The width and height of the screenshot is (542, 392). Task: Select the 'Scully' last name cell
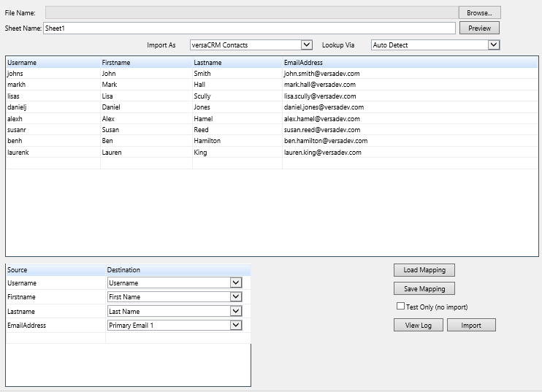pos(237,96)
